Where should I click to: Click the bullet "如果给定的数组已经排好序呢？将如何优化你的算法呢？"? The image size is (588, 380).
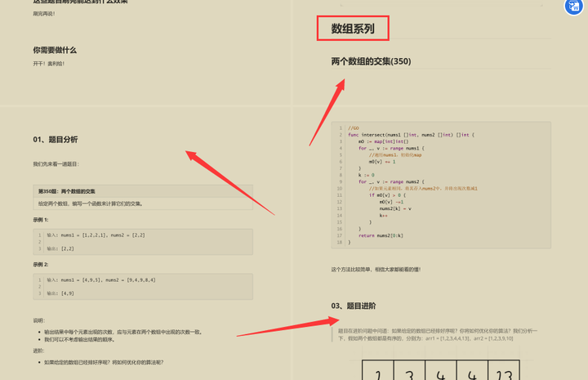click(x=104, y=362)
